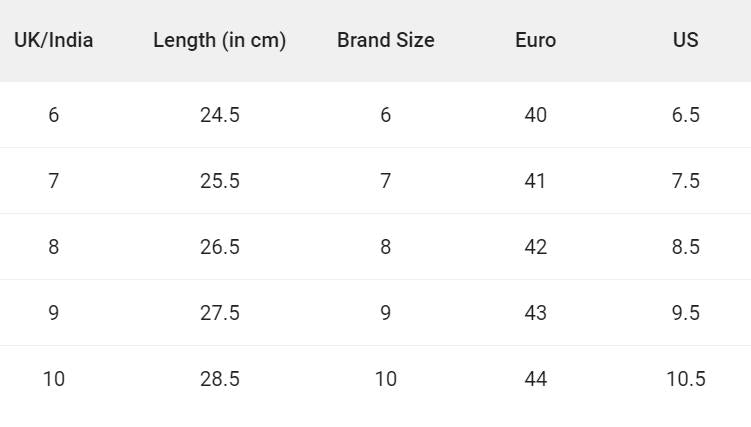The image size is (751, 427).
Task: Click the Euro column header
Action: [x=535, y=40]
